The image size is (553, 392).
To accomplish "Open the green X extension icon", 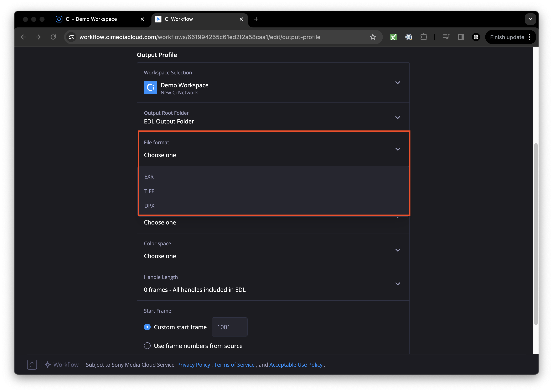I will (393, 37).
